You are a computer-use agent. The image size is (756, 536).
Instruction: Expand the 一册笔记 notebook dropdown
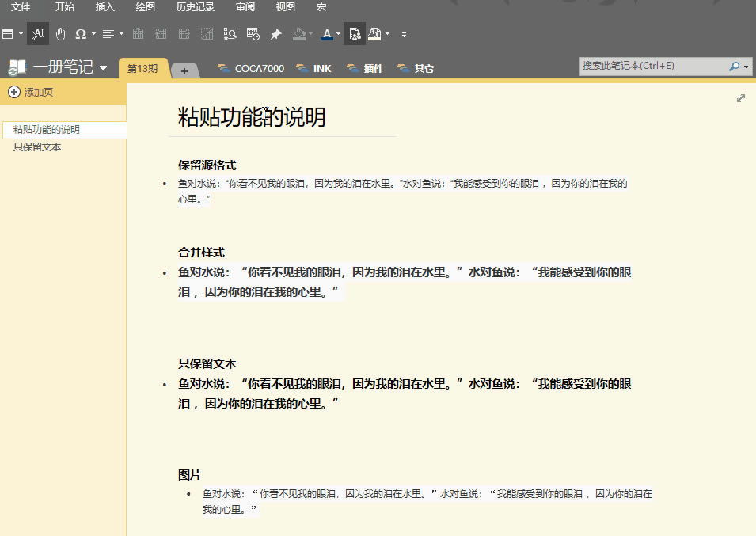(x=104, y=68)
